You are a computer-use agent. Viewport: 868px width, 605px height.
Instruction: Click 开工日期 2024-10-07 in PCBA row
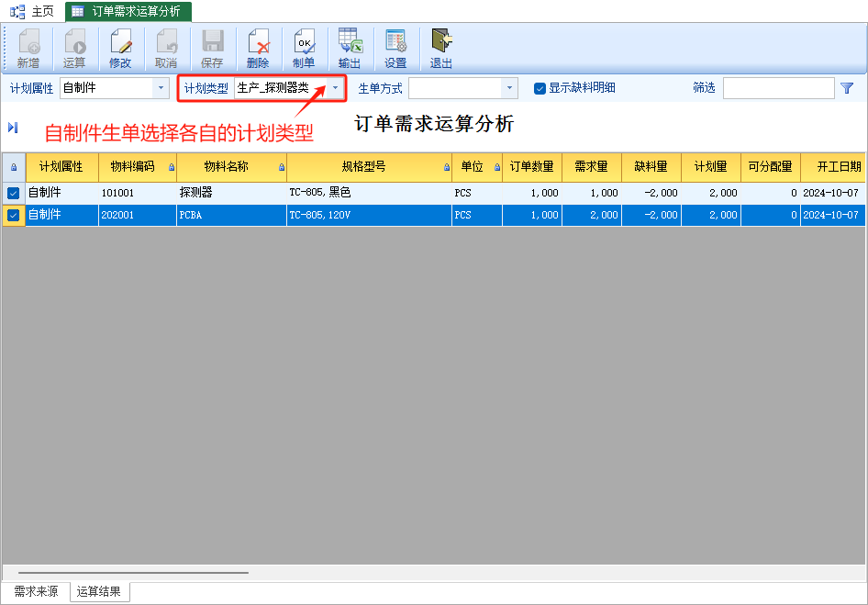832,215
